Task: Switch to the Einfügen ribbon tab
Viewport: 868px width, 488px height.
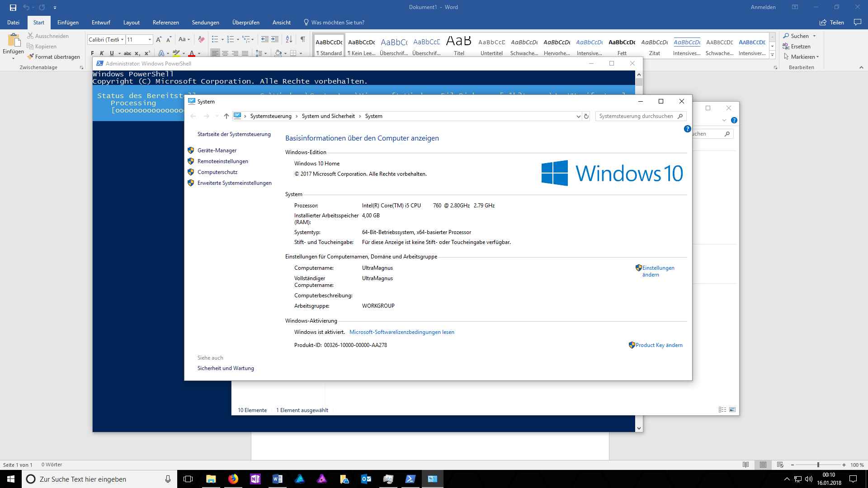Action: (68, 22)
